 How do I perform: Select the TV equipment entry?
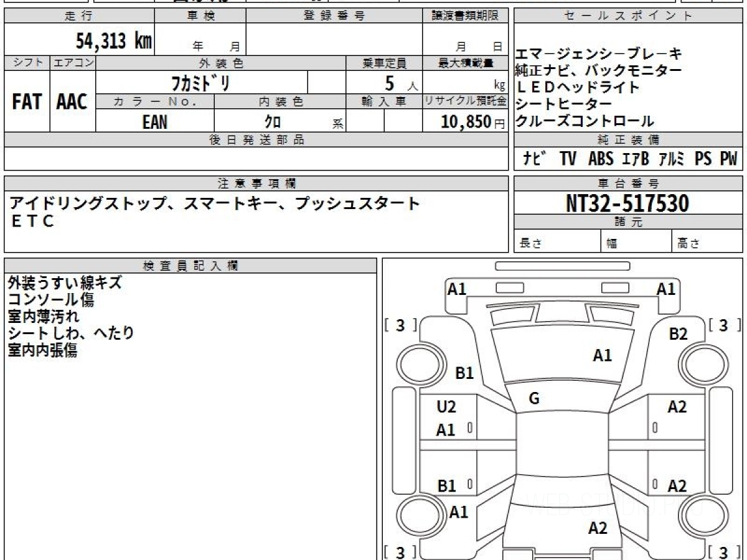click(x=568, y=159)
